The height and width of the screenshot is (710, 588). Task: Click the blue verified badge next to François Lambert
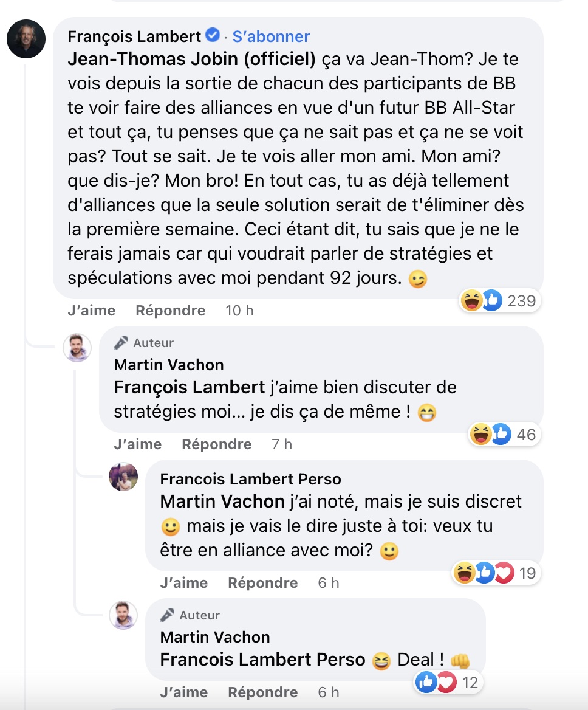pos(211,36)
